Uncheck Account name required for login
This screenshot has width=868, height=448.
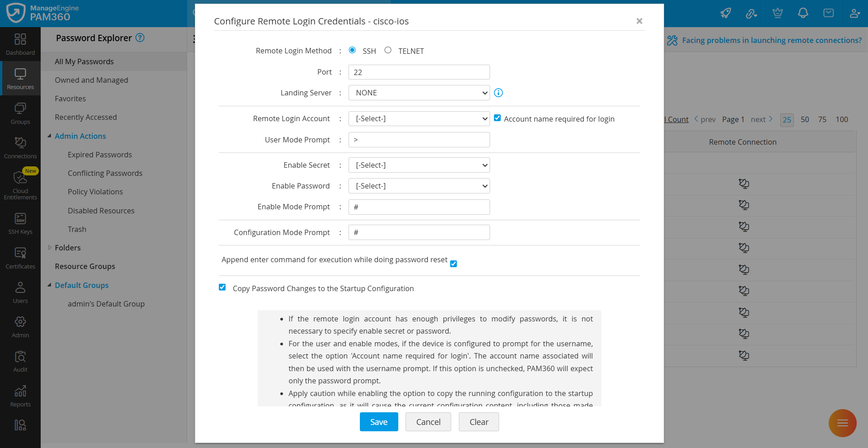click(497, 118)
